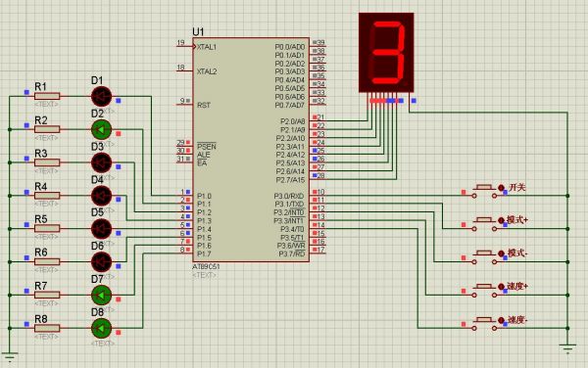Click the 速度- push button
Viewport: 588px width, 368px height.
[484, 323]
